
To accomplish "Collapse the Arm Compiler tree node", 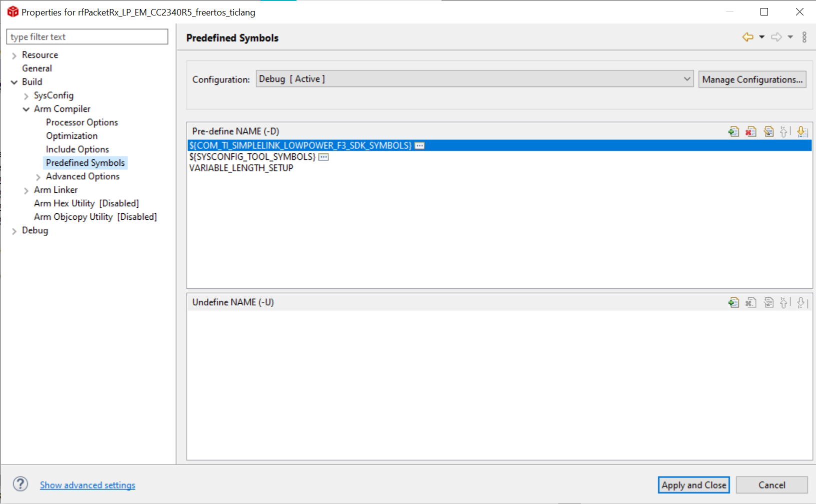I will click(x=26, y=109).
